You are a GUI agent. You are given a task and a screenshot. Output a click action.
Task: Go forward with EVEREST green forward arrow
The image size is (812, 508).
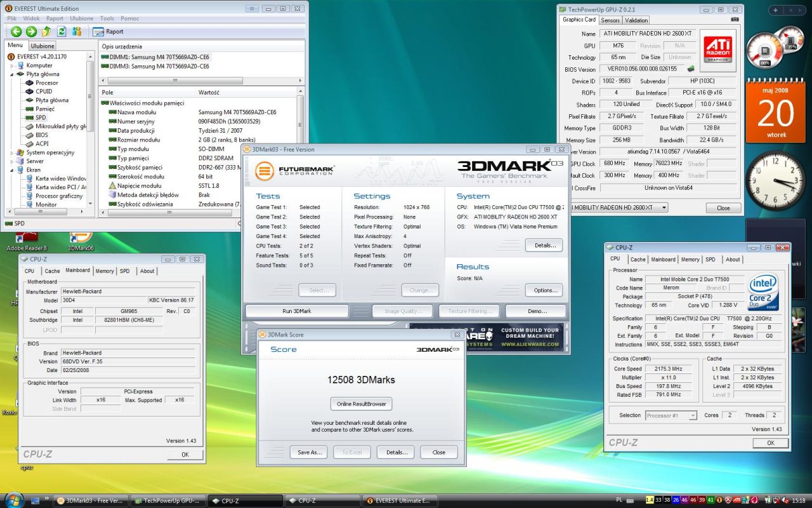[31, 32]
